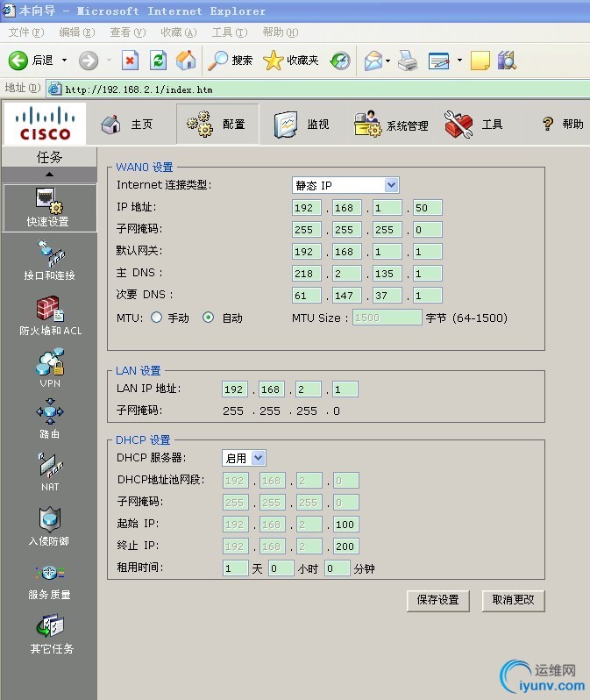The image size is (590, 700).
Task: Click the 保存设置 save settings button
Action: (437, 600)
